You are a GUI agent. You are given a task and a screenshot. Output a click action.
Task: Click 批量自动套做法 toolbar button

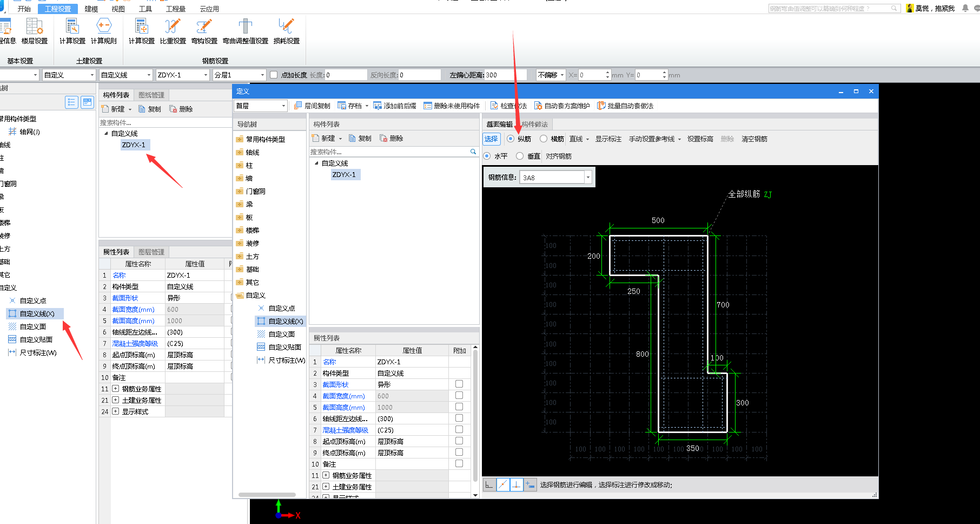625,106
